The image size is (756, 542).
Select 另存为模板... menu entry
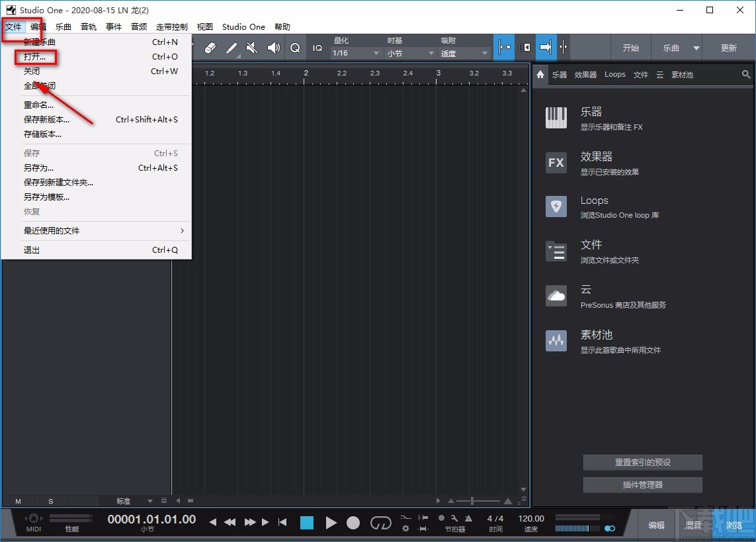[97, 197]
